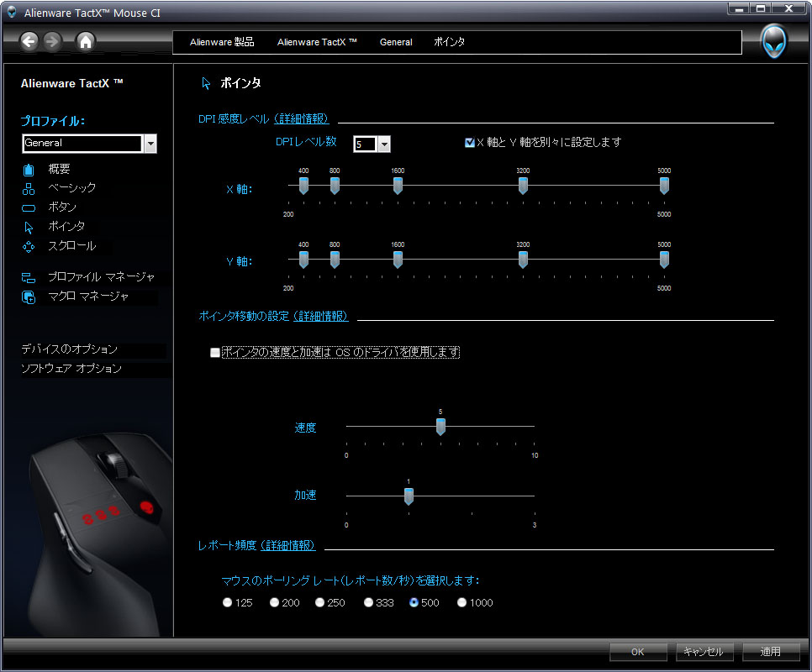Click ポインタ breadcrumb item
This screenshot has width=812, height=672.
coord(449,42)
